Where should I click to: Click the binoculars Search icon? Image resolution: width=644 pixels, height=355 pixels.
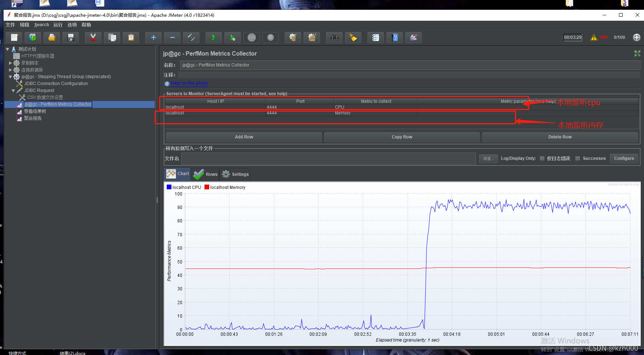[x=335, y=37]
